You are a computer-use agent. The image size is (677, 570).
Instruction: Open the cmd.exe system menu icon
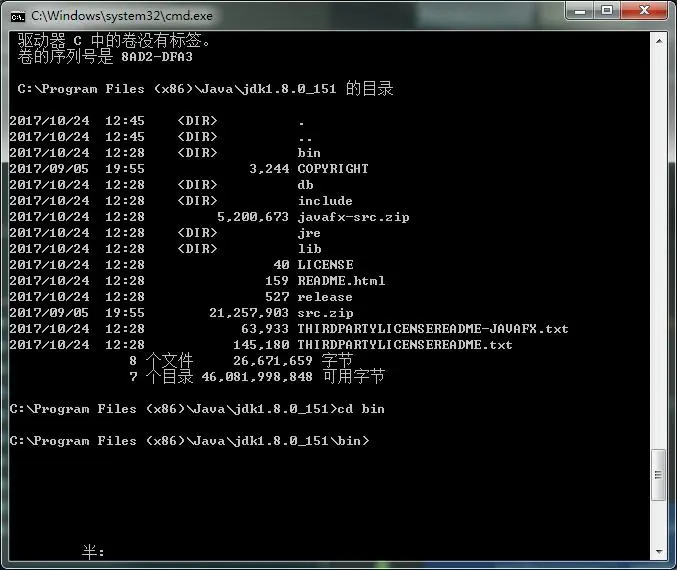pyautogui.click(x=18, y=17)
